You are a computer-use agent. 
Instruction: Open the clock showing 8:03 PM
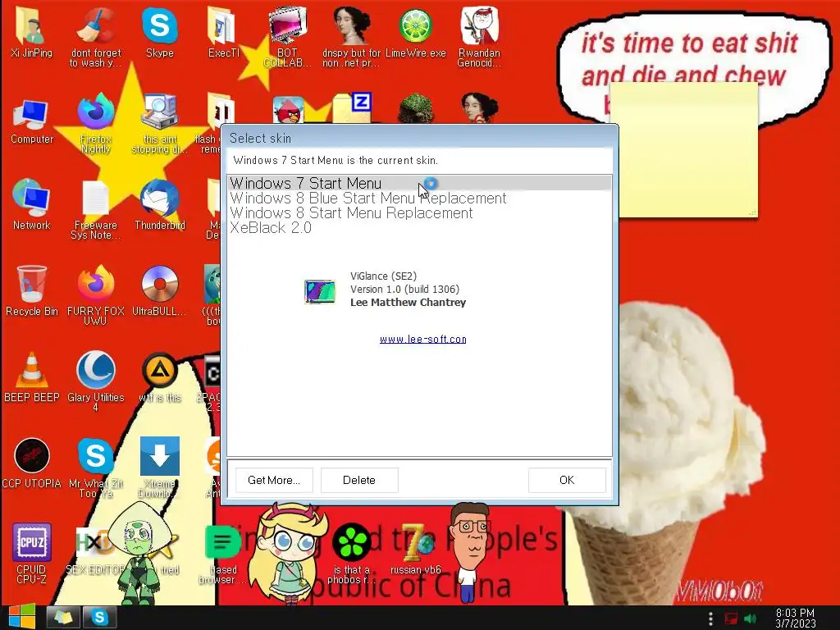pos(795,619)
